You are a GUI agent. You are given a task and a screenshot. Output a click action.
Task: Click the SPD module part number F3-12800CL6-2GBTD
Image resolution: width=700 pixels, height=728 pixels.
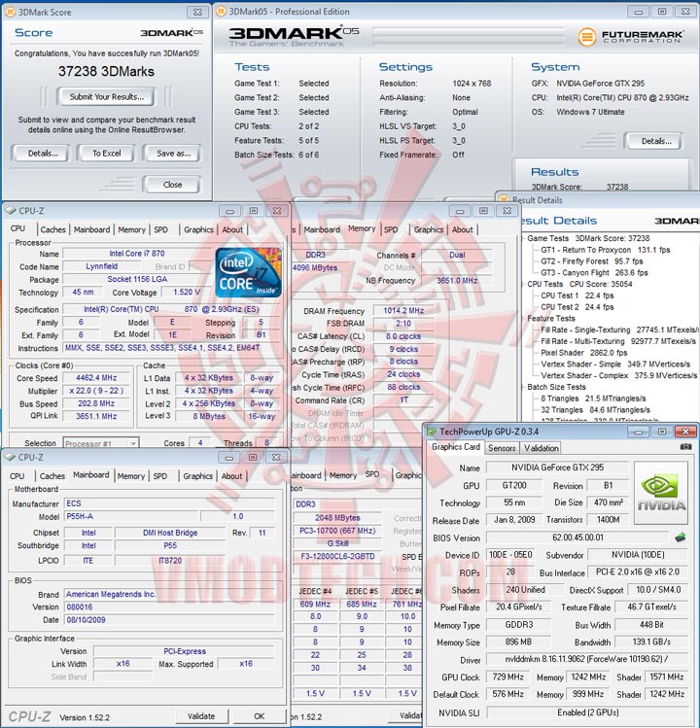(x=337, y=556)
